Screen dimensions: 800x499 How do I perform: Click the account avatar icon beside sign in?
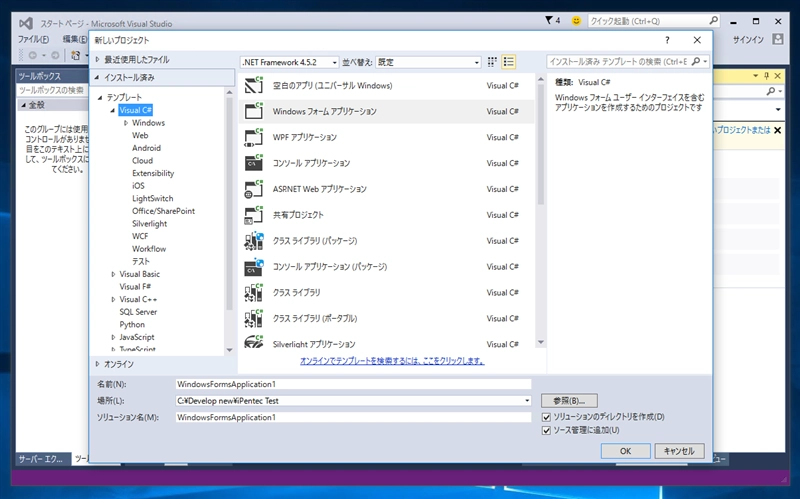point(778,39)
